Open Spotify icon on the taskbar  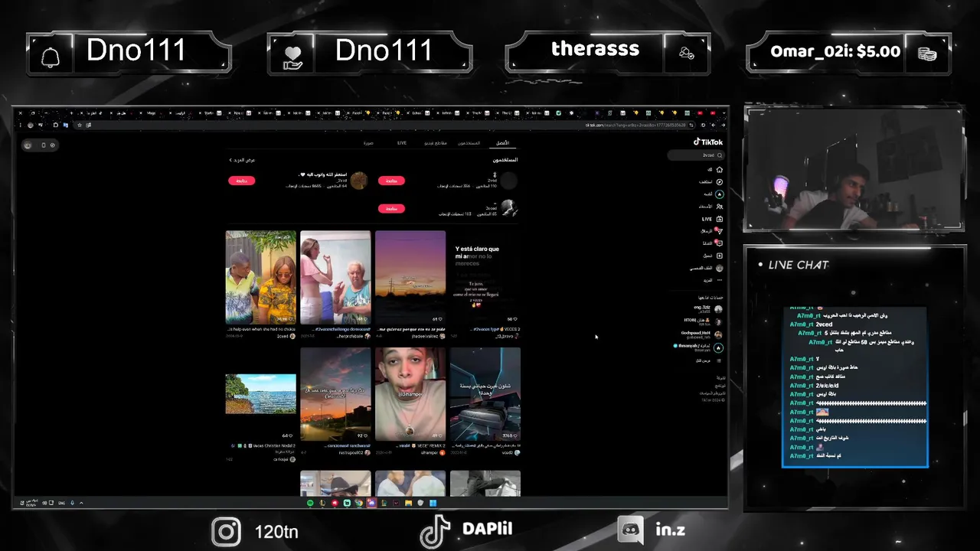[310, 503]
